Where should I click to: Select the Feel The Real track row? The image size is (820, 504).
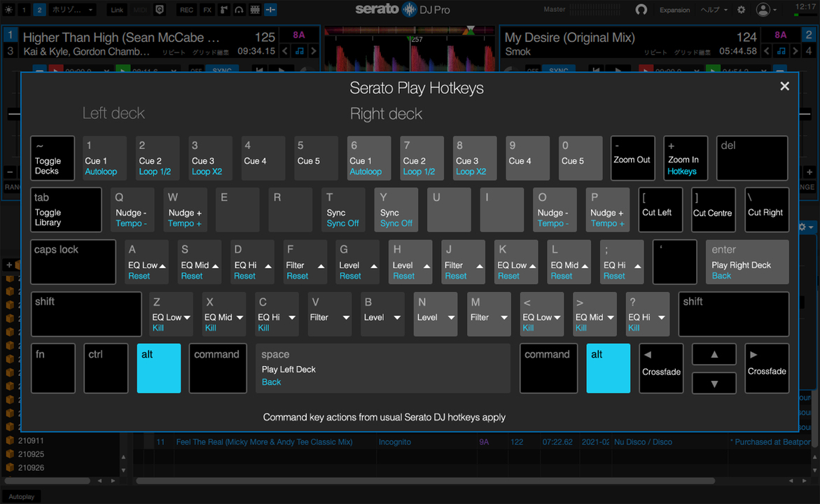click(x=473, y=442)
